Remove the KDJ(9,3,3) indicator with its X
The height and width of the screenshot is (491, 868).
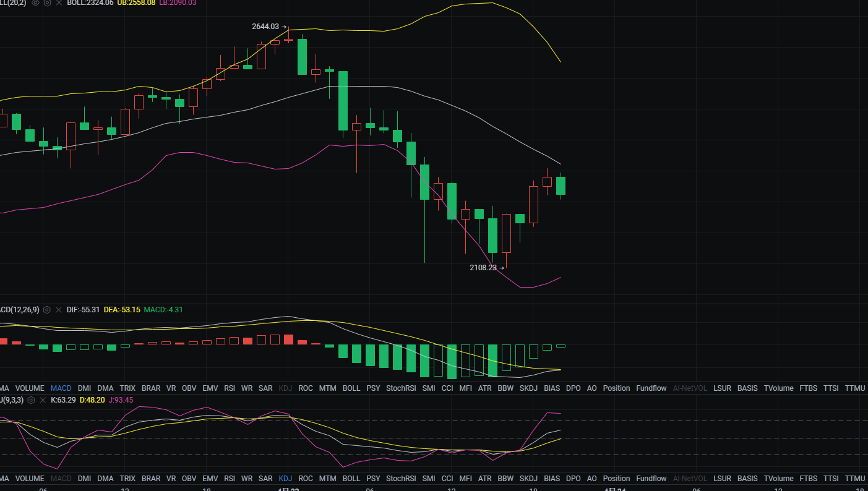click(43, 400)
